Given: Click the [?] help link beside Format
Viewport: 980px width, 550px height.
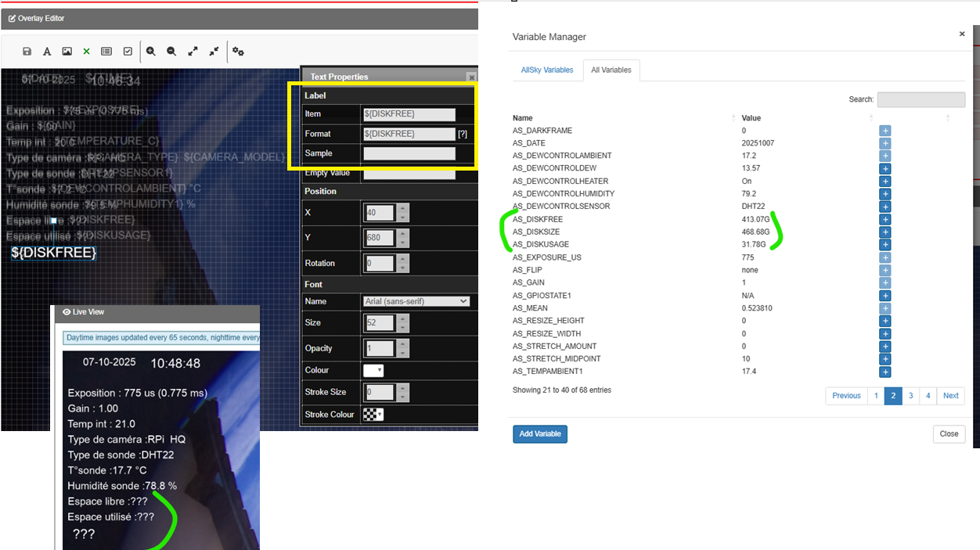Looking at the screenshot, I should [x=463, y=134].
